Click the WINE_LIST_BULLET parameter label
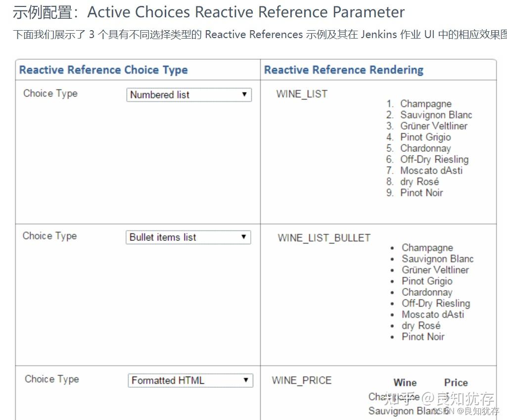 [x=324, y=238]
